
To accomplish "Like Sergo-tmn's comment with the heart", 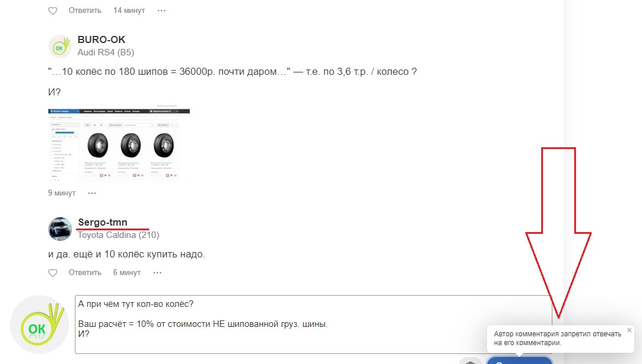I will click(x=53, y=273).
